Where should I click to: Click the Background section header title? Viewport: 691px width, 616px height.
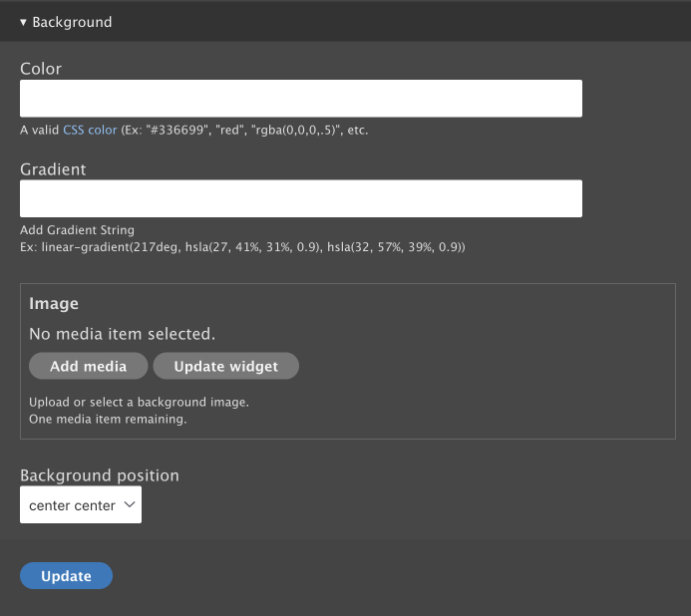(x=72, y=22)
